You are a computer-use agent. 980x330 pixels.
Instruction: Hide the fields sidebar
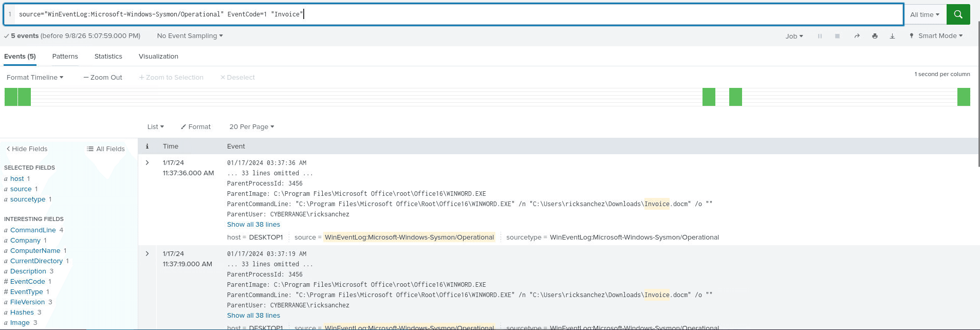point(27,149)
